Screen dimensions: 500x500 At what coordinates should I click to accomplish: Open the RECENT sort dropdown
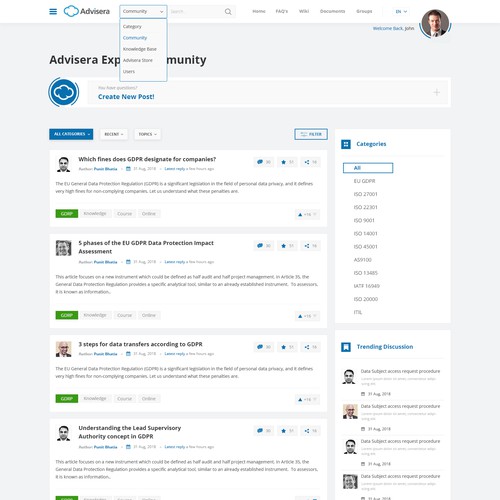click(114, 134)
